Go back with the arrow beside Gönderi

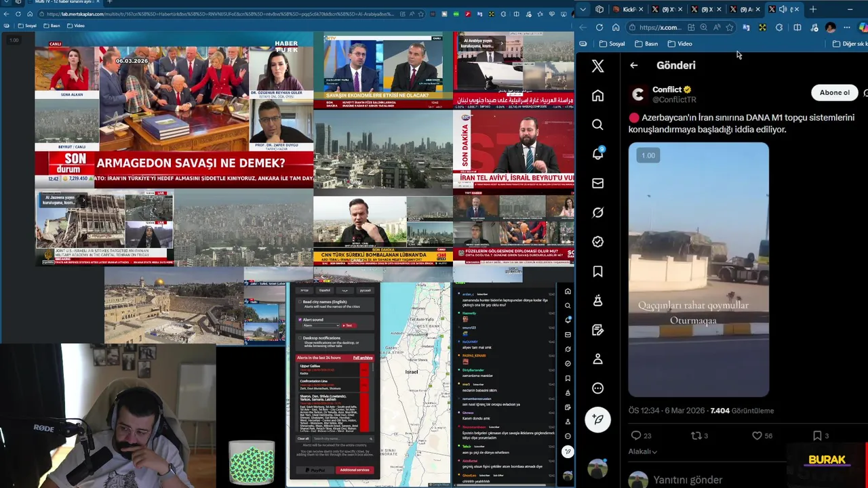(633, 65)
